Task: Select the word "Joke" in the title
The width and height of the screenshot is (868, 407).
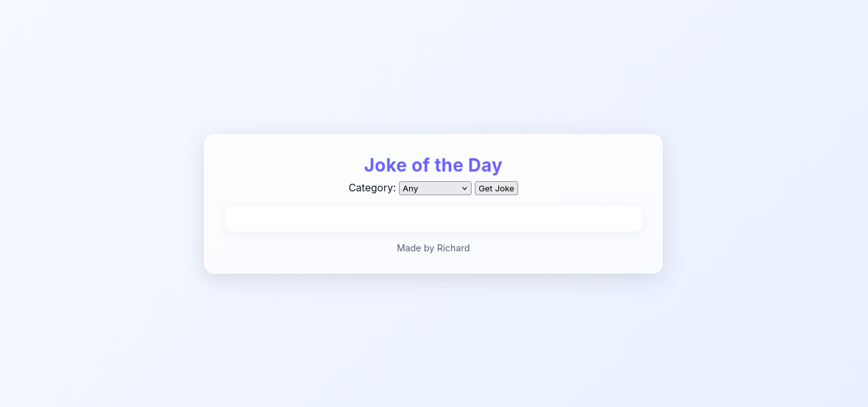Action: click(386, 165)
